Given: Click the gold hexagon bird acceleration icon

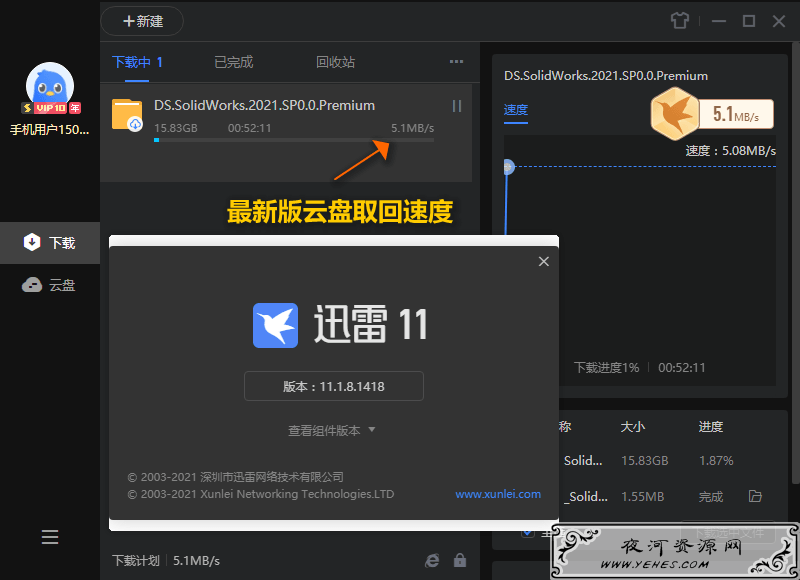Looking at the screenshot, I should click(675, 114).
